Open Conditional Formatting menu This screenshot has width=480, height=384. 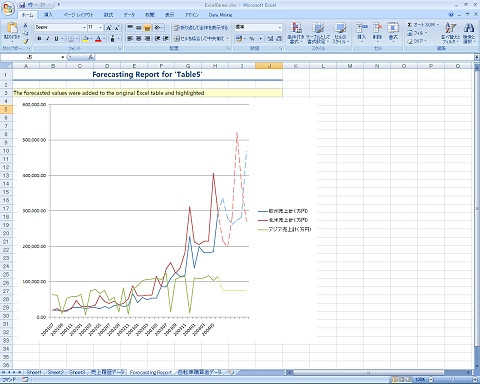click(x=296, y=33)
